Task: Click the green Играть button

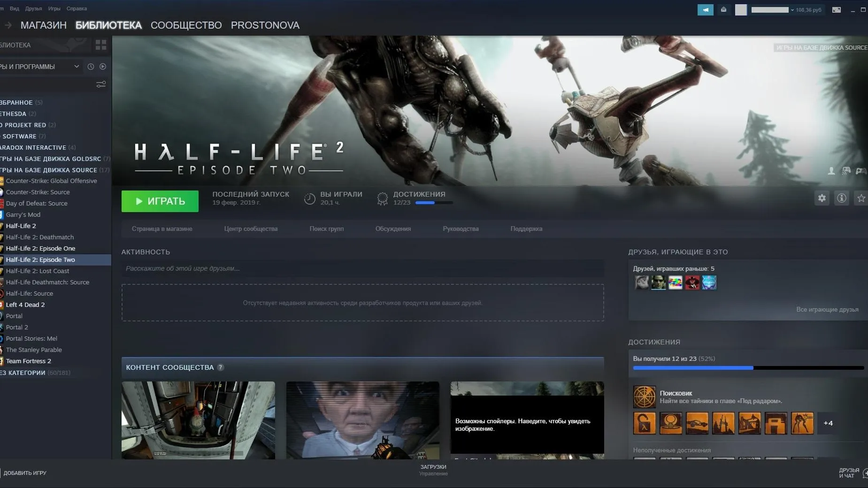Action: (160, 201)
